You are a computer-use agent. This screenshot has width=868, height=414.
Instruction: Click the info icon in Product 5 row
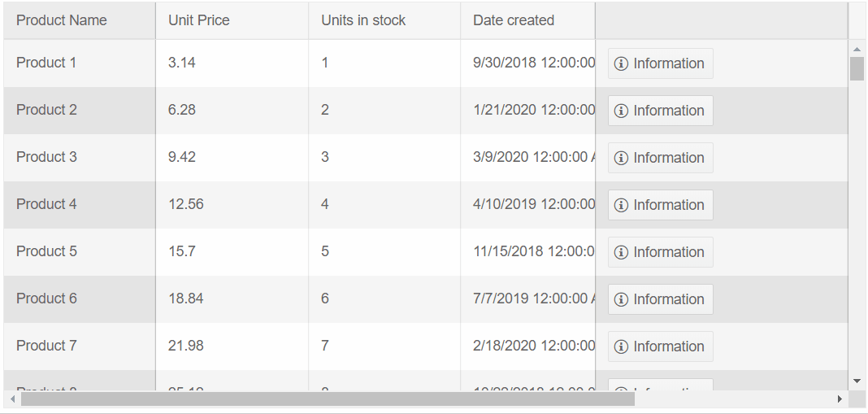[x=621, y=252]
